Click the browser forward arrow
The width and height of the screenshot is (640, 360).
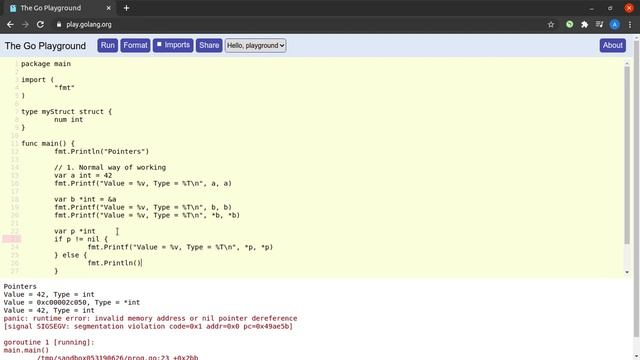pyautogui.click(x=25, y=24)
